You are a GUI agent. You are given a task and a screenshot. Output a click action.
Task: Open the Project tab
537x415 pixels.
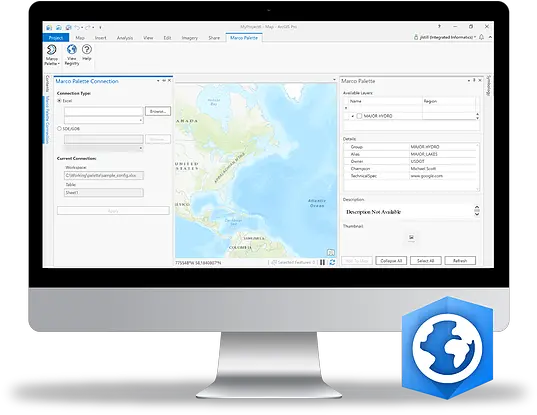56,38
